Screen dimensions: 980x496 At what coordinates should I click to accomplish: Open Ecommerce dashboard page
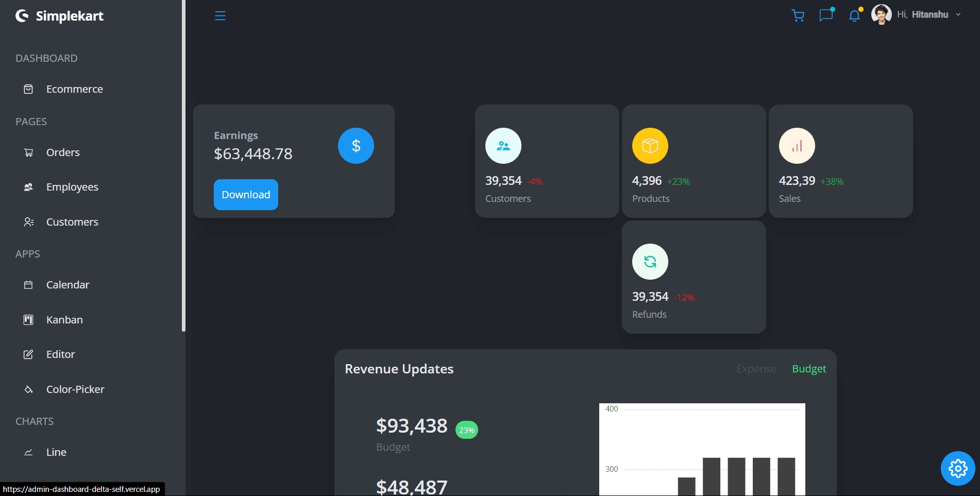(x=74, y=89)
